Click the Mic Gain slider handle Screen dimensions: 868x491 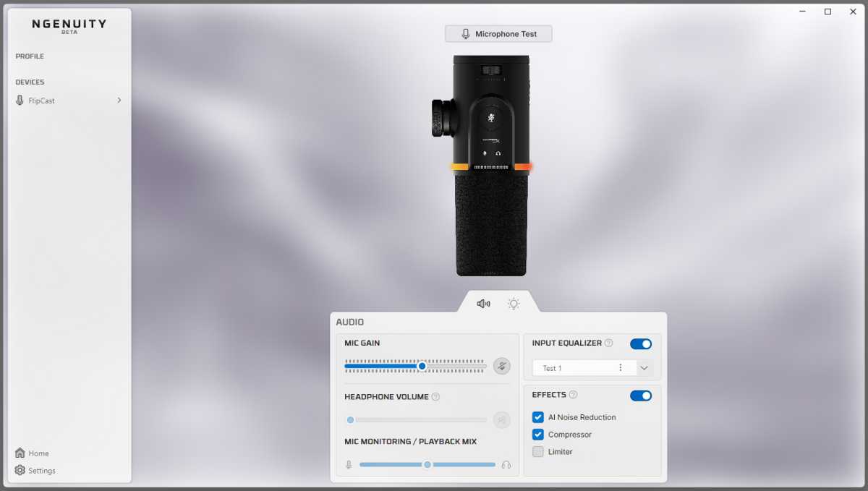pyautogui.click(x=422, y=366)
